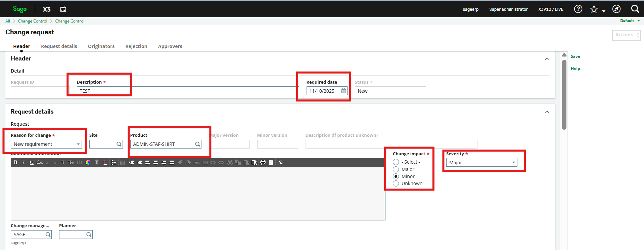The width and height of the screenshot is (644, 250).
Task: Open the help question mark icon
Action: 578,9
